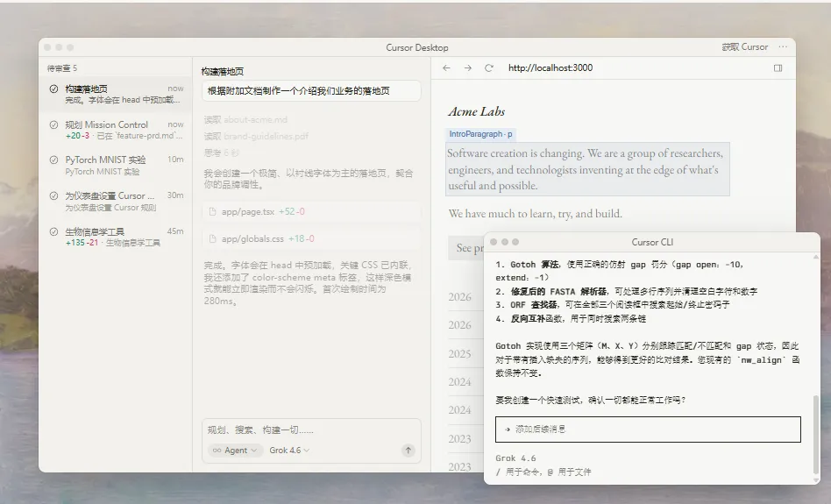This screenshot has width=831, height=504.
Task: Select the highlighted Software creation paragraph
Action: click(587, 169)
